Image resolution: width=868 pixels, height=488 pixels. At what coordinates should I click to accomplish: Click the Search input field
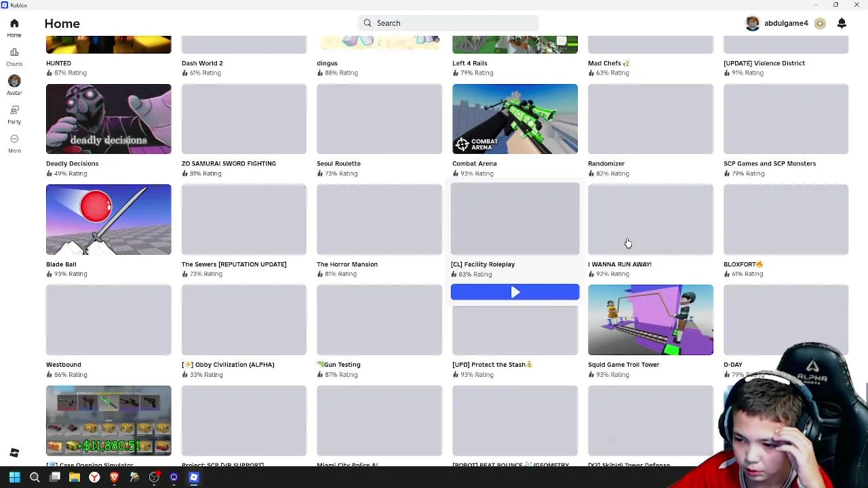[448, 23]
